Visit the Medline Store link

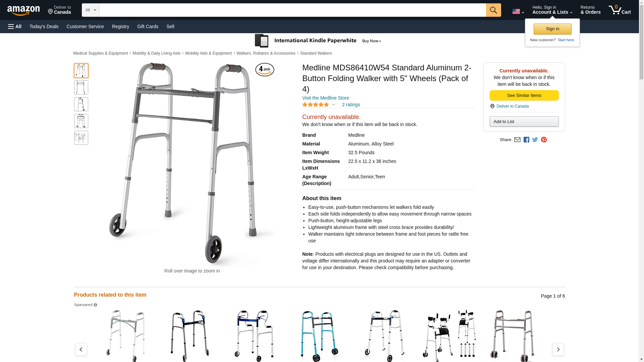tap(325, 98)
